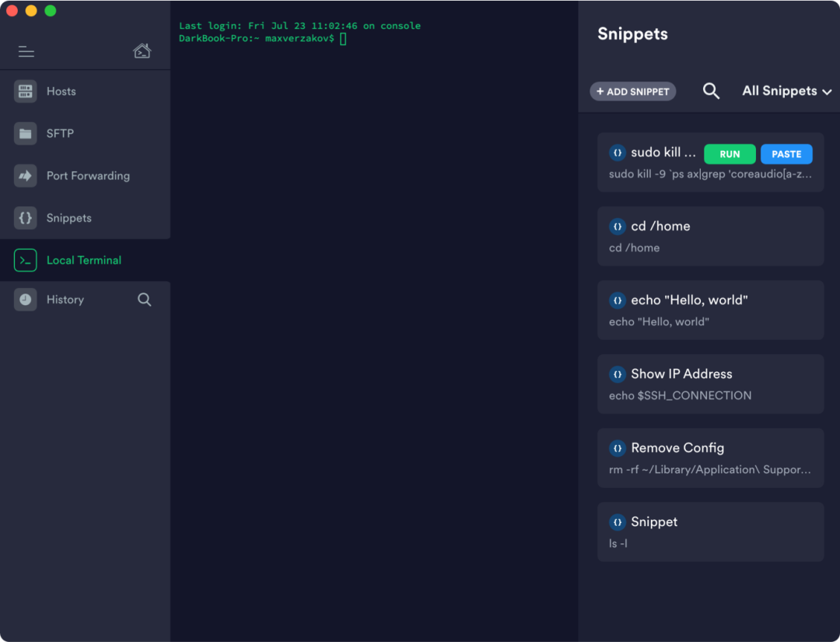Search snippets with magnifier icon

pos(711,91)
